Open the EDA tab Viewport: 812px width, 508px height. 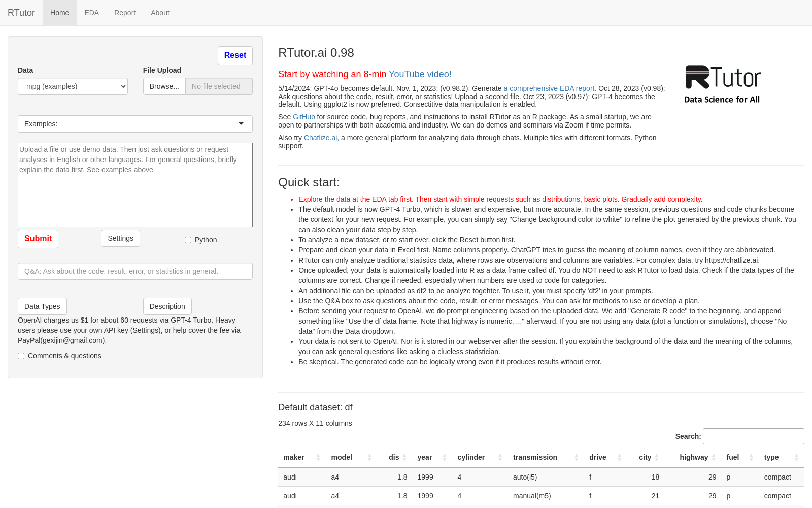tap(91, 13)
